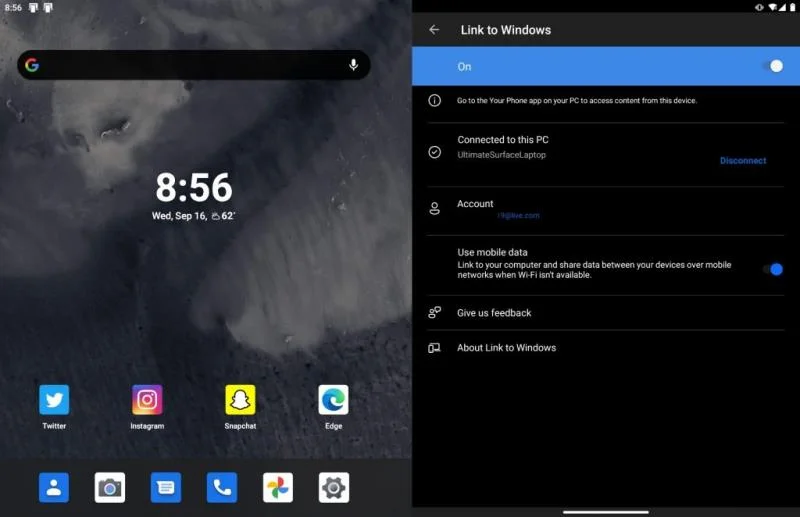The width and height of the screenshot is (800, 517).
Task: Open the Phone dialer in the dock
Action: click(x=222, y=487)
